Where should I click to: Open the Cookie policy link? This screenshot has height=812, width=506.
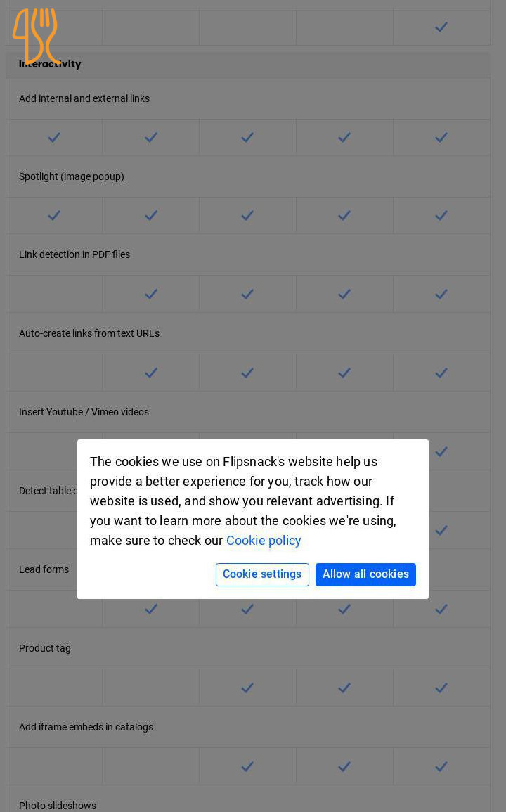(264, 541)
